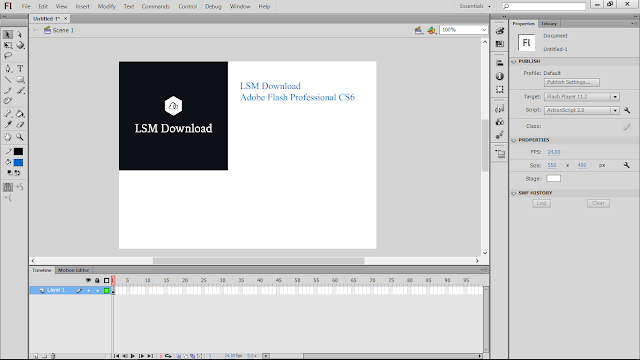The width and height of the screenshot is (640, 360).
Task: Select the Deco tool
Action: (x=8, y=101)
